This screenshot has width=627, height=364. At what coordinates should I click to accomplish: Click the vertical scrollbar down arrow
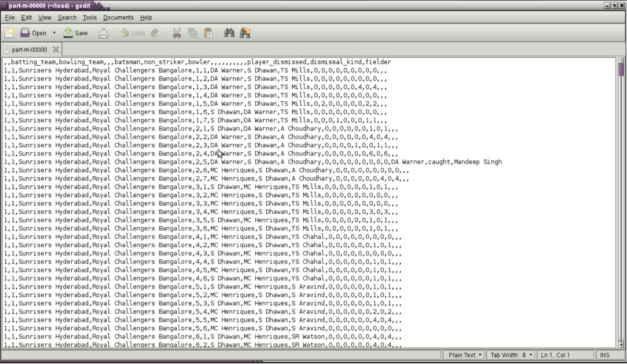click(621, 344)
